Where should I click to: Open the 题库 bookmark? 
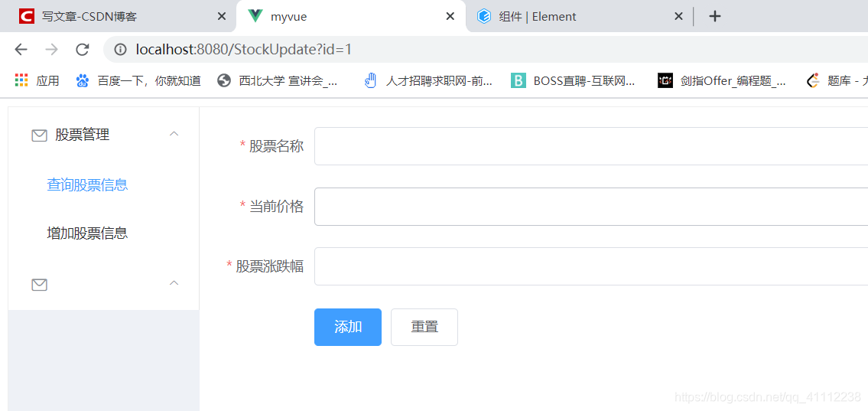(836, 81)
